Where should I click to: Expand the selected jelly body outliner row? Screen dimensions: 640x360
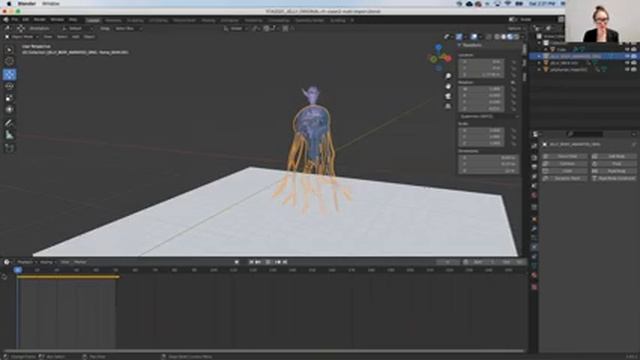(539, 56)
